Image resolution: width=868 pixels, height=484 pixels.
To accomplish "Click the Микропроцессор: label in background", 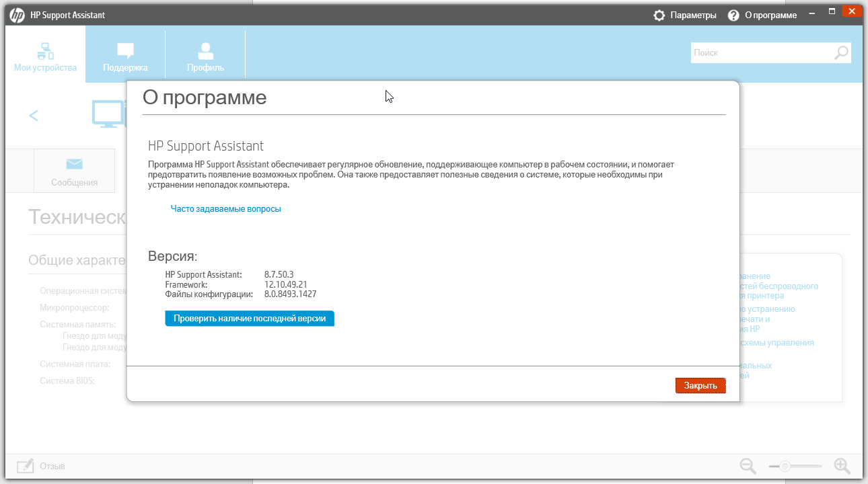I will tap(74, 308).
